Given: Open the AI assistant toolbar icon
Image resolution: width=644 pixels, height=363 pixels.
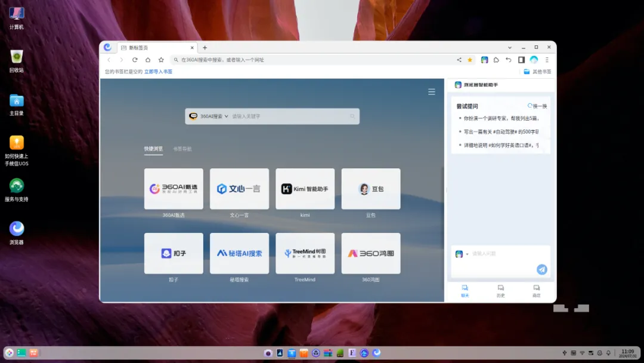Looking at the screenshot, I should (485, 60).
